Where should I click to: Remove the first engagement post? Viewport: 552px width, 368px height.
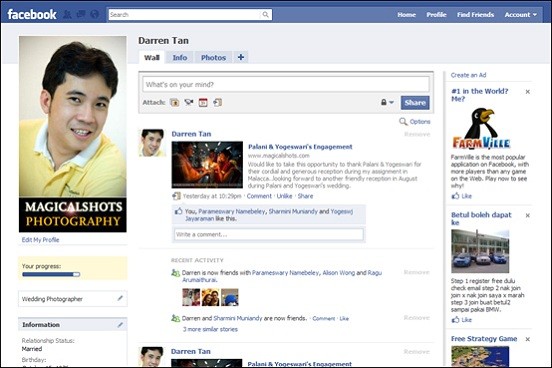[417, 134]
